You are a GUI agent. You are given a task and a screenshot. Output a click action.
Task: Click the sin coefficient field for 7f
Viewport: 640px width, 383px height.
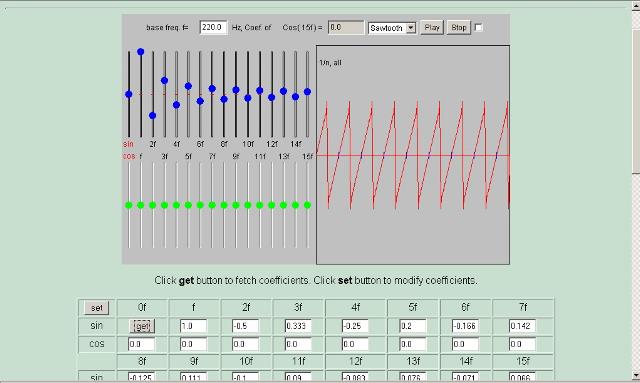[522, 326]
